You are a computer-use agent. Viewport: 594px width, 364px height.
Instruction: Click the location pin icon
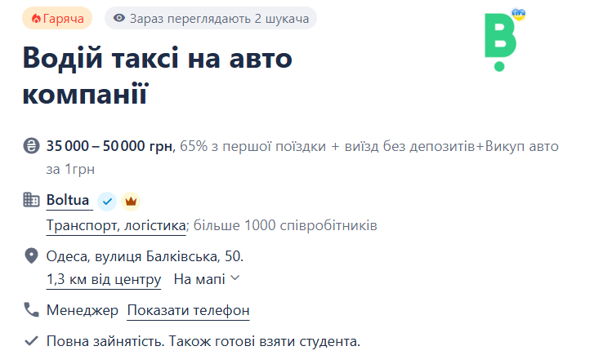[x=32, y=256]
